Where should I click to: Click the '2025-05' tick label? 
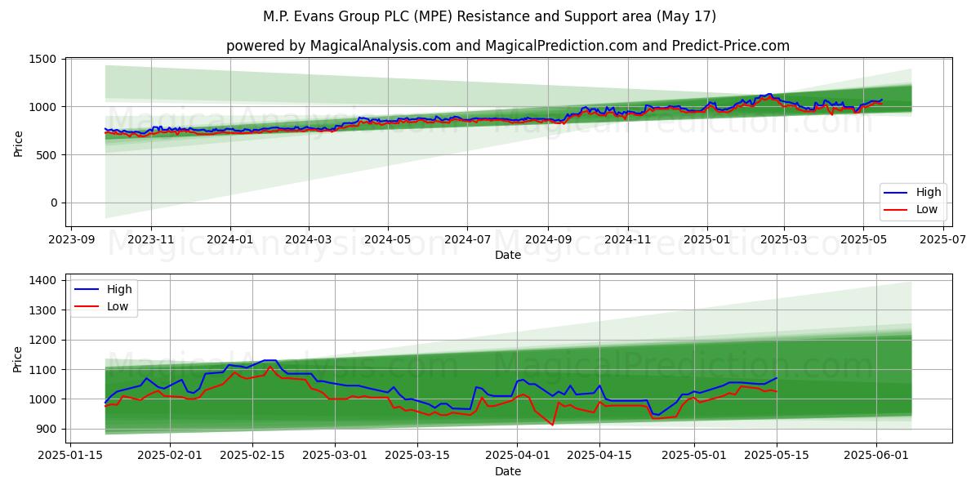863,239
